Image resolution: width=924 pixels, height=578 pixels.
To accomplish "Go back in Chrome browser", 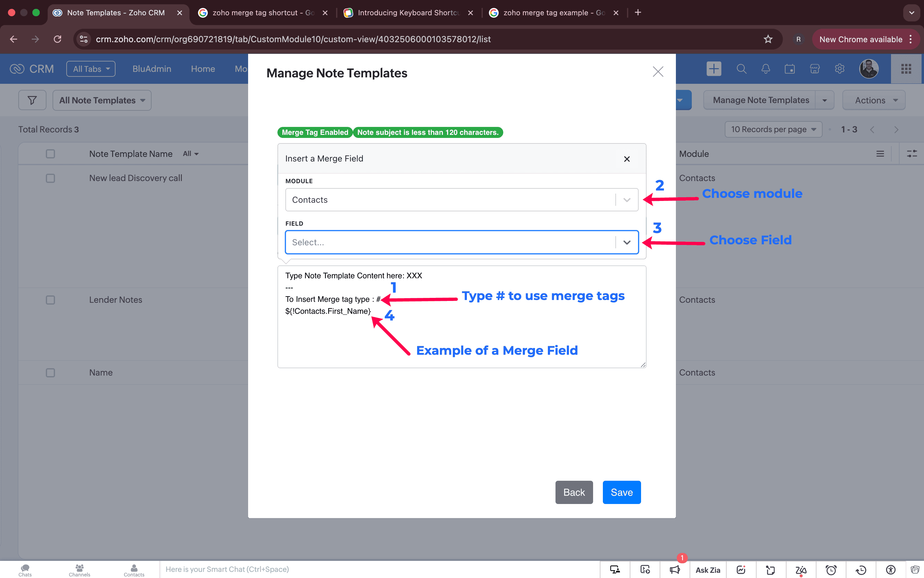I will click(13, 39).
